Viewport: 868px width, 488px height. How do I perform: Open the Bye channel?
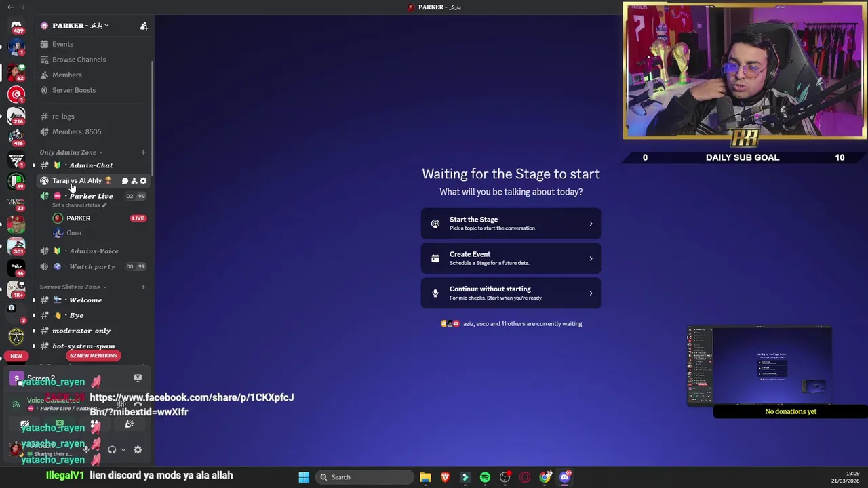tap(76, 316)
